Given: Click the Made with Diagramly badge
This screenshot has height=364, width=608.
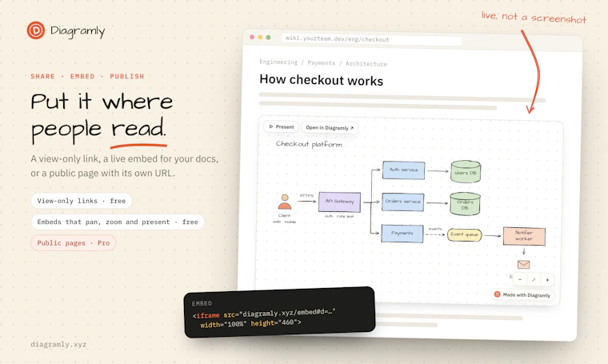Looking at the screenshot, I should pos(522,294).
